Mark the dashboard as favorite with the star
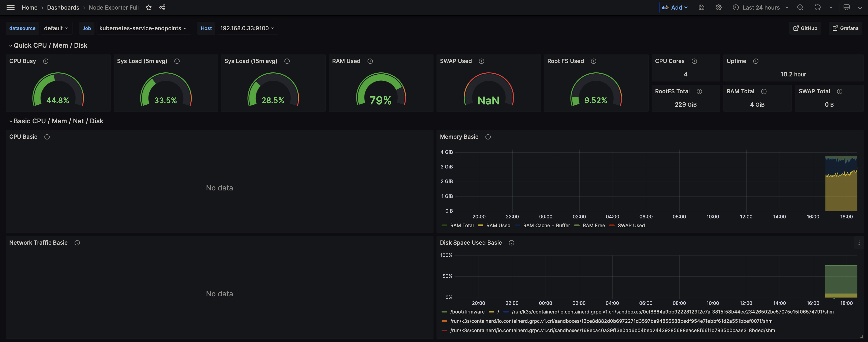 148,7
